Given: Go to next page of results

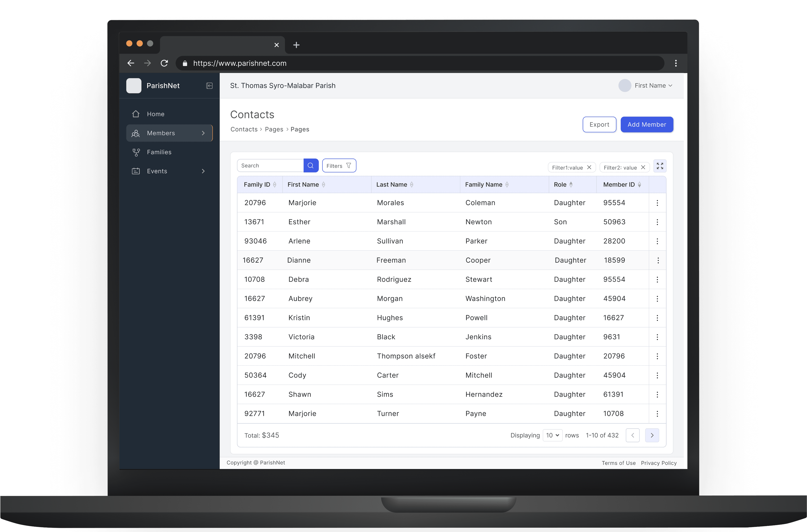Looking at the screenshot, I should [652, 435].
